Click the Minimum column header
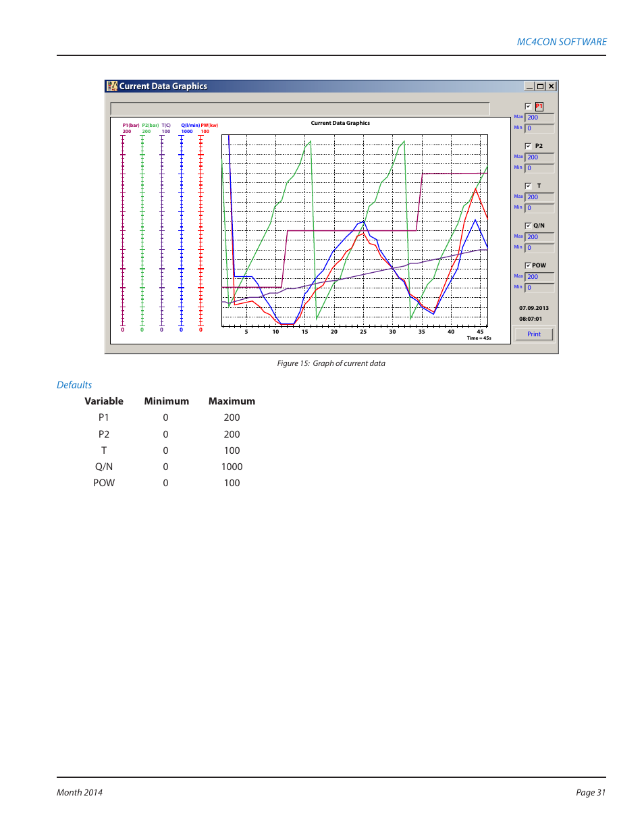This screenshot has height=834, width=644. pyautogui.click(x=167, y=401)
